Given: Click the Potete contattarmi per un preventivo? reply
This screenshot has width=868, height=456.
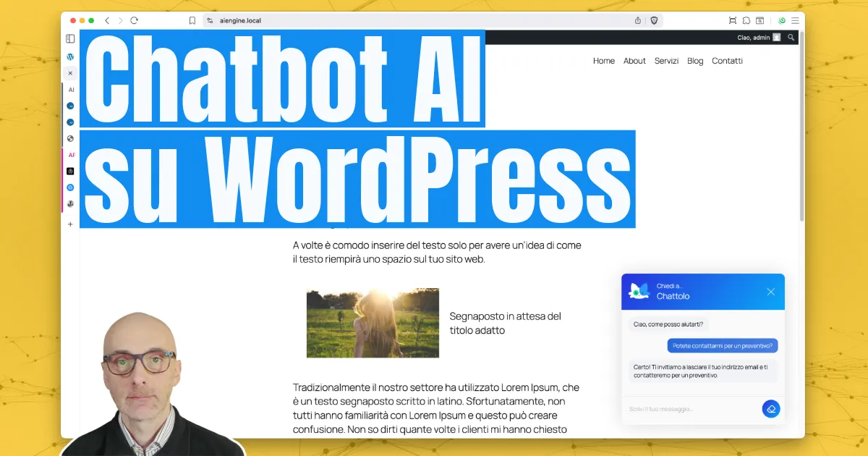Looking at the screenshot, I should [721, 345].
